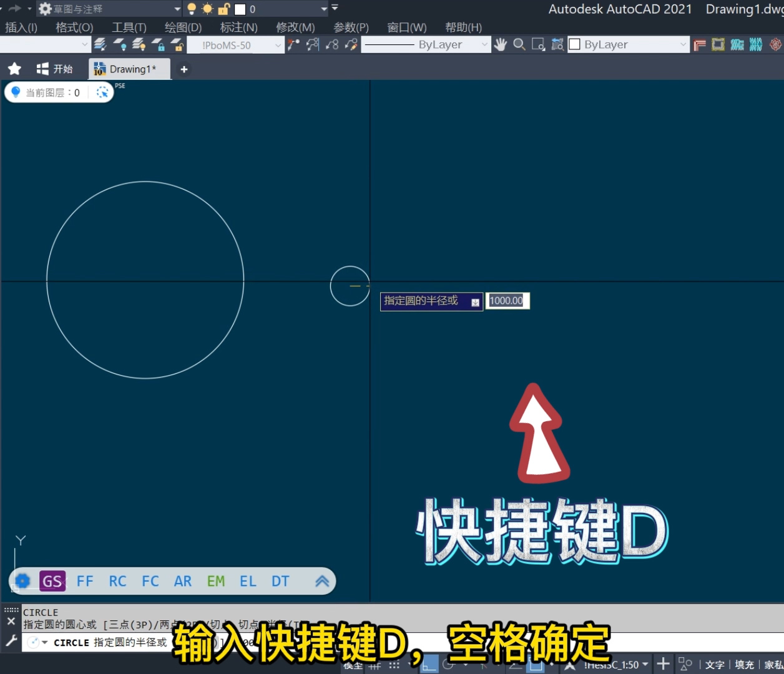Click the lock layer icon with cyan padlock

pos(158,44)
